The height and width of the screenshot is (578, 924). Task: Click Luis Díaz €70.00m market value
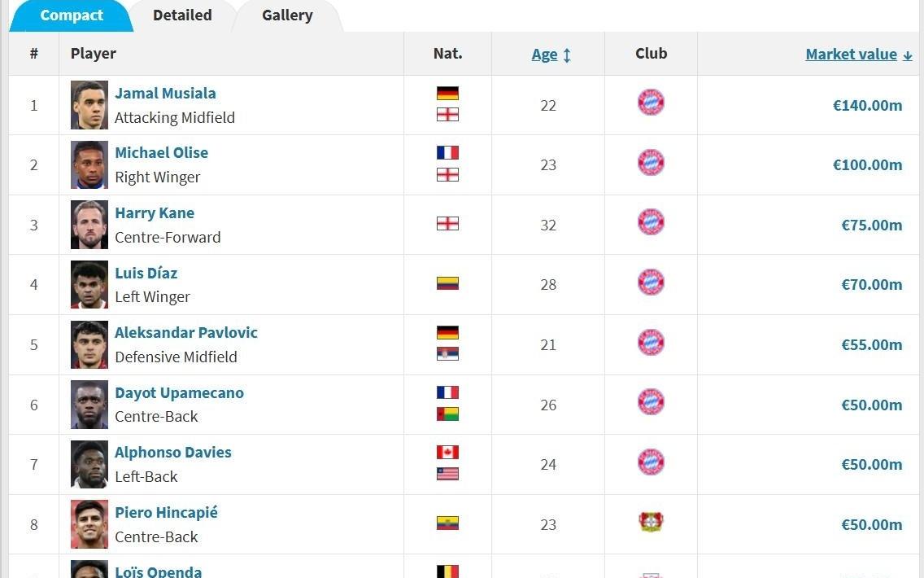pos(871,285)
